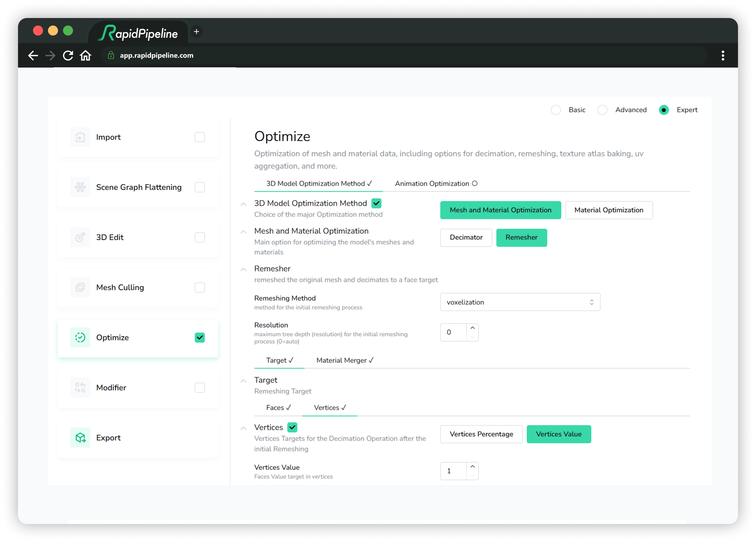
Task: Click the app.rapidpipeline.com address bar
Action: tap(404, 55)
